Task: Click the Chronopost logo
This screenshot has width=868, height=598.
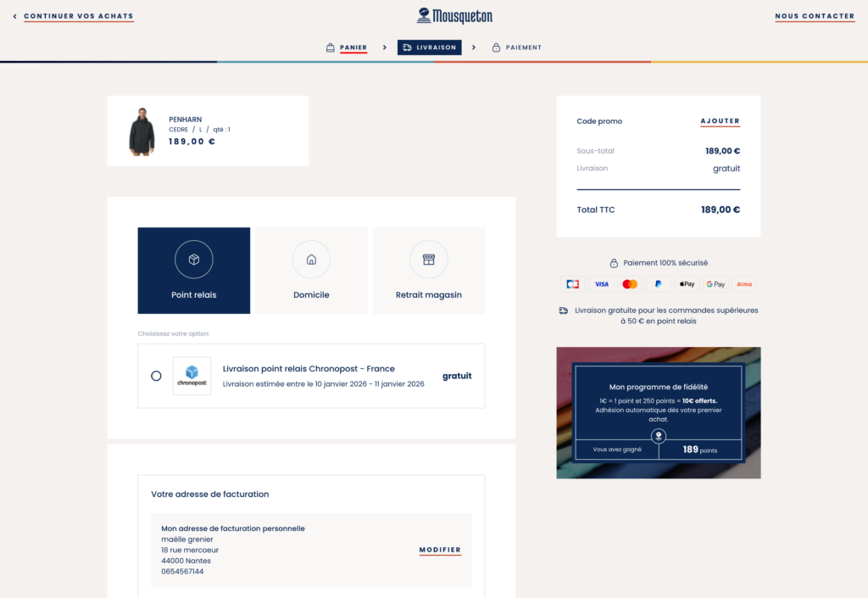Action: point(192,376)
